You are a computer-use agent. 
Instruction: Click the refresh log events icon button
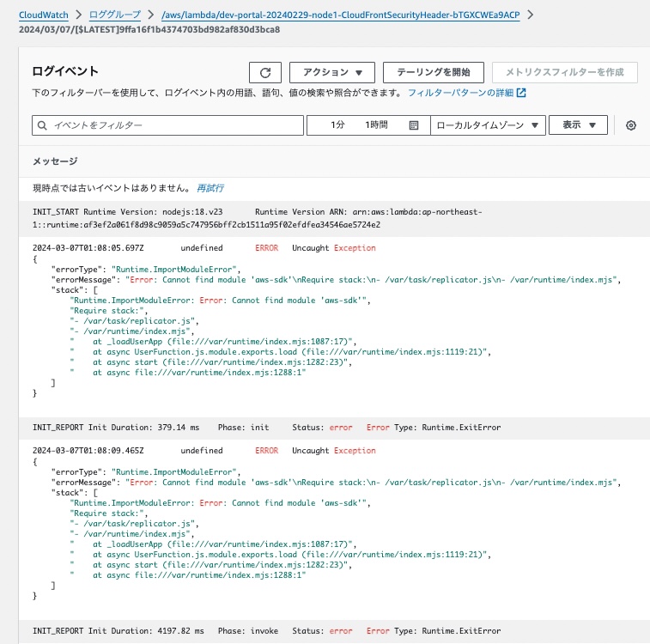pyautogui.click(x=265, y=72)
